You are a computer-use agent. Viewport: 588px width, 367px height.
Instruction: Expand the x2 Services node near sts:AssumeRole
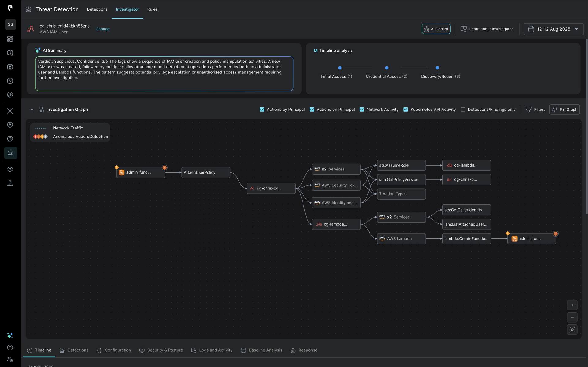pyautogui.click(x=336, y=169)
